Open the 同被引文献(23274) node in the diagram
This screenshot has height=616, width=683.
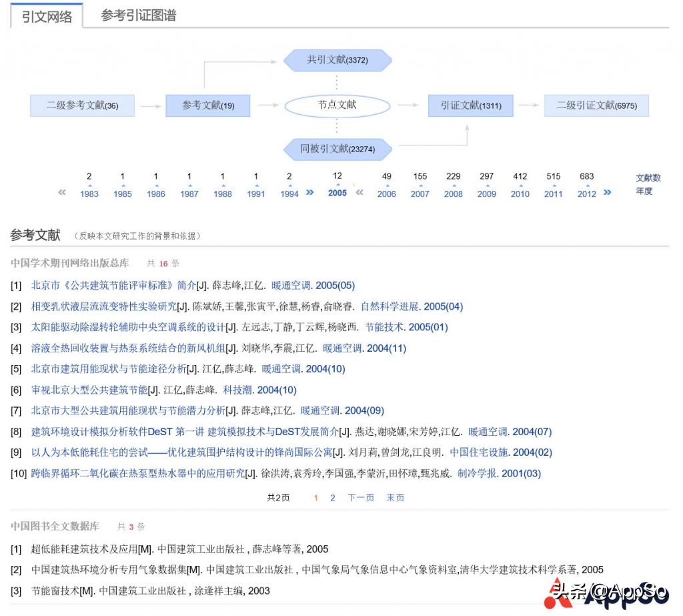[337, 149]
